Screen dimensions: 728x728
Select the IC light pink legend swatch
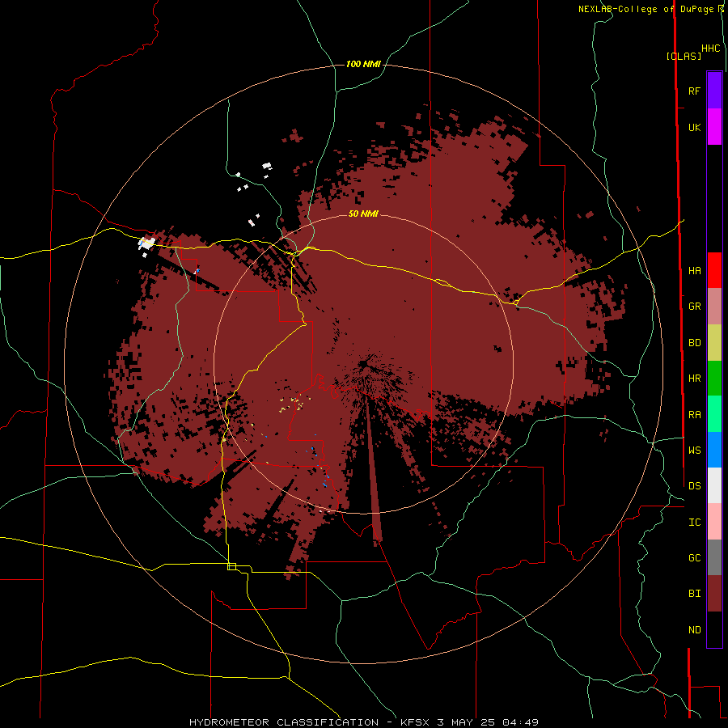pos(714,522)
